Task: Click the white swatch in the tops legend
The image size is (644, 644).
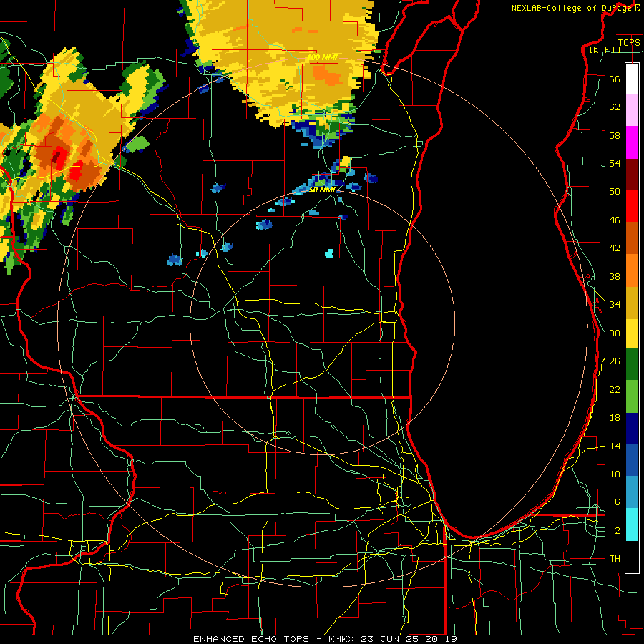Action: click(x=632, y=79)
